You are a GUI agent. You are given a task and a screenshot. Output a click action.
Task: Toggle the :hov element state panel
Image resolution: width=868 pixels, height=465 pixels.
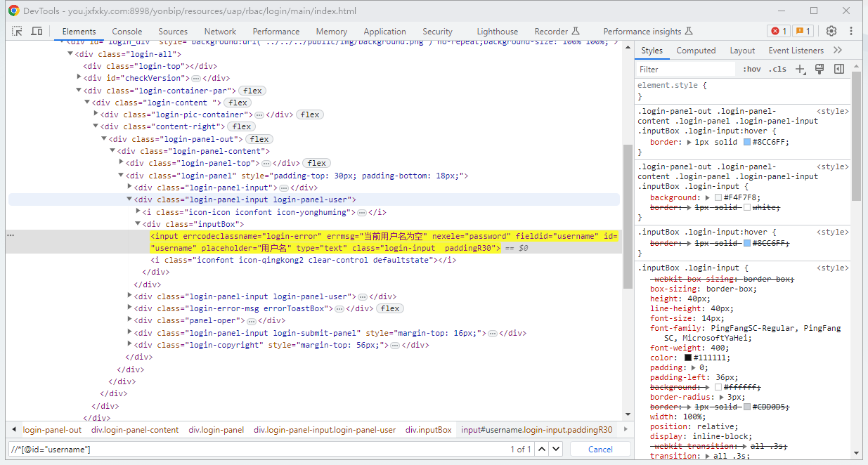coord(751,69)
